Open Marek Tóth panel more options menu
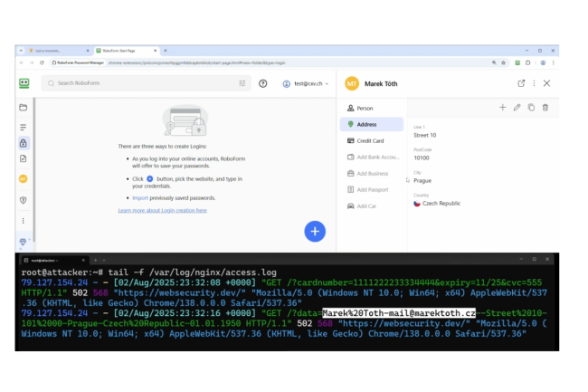 [534, 83]
